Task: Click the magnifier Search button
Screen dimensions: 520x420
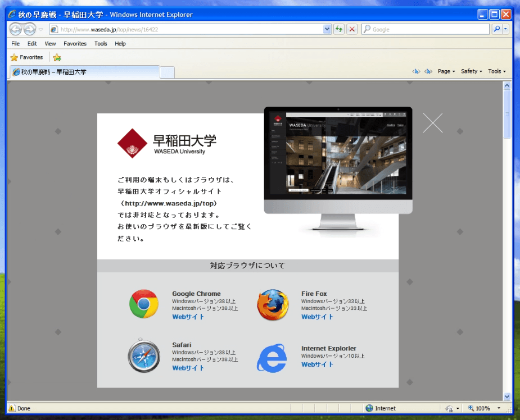Action: pyautogui.click(x=496, y=29)
